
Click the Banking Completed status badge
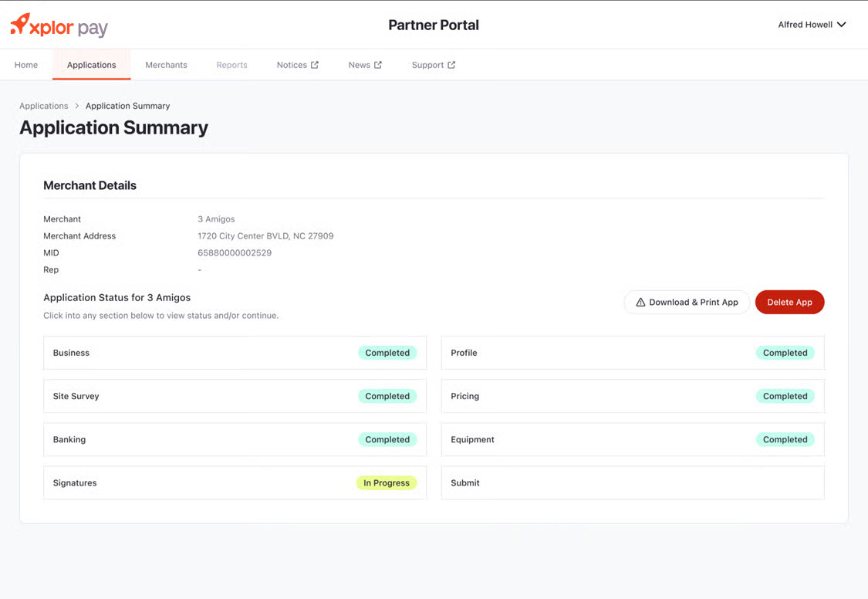[x=387, y=439]
